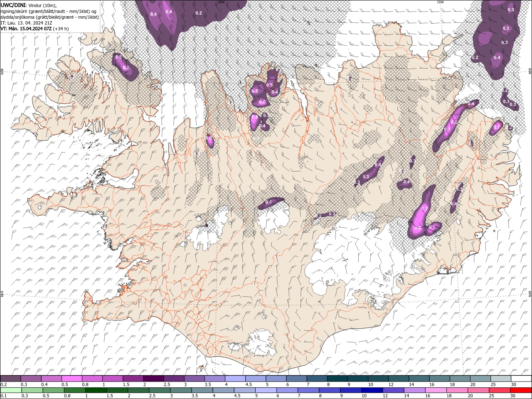
Task: Pick the 1 dark green swatch, lower legend row
Action: click(x=96, y=390)
